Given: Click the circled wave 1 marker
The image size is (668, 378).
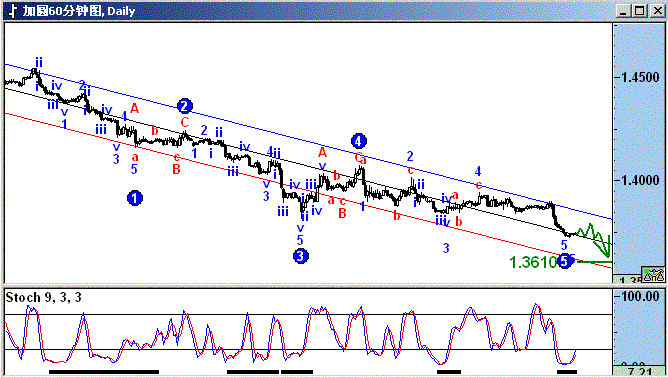Looking at the screenshot, I should click(135, 198).
